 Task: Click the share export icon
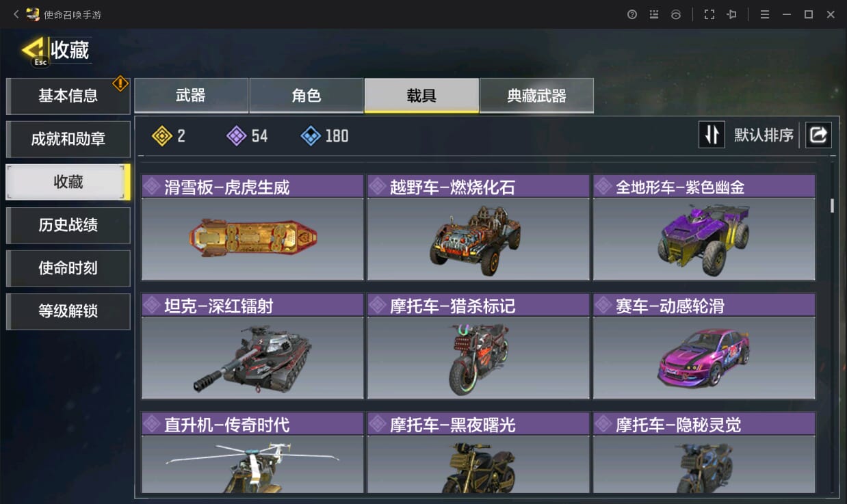point(818,135)
